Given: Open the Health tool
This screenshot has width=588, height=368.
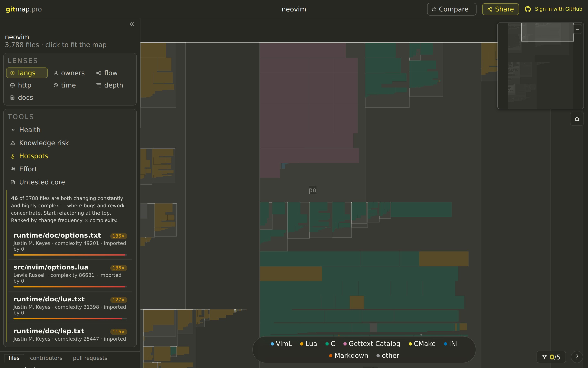Looking at the screenshot, I should pyautogui.click(x=70, y=130).
